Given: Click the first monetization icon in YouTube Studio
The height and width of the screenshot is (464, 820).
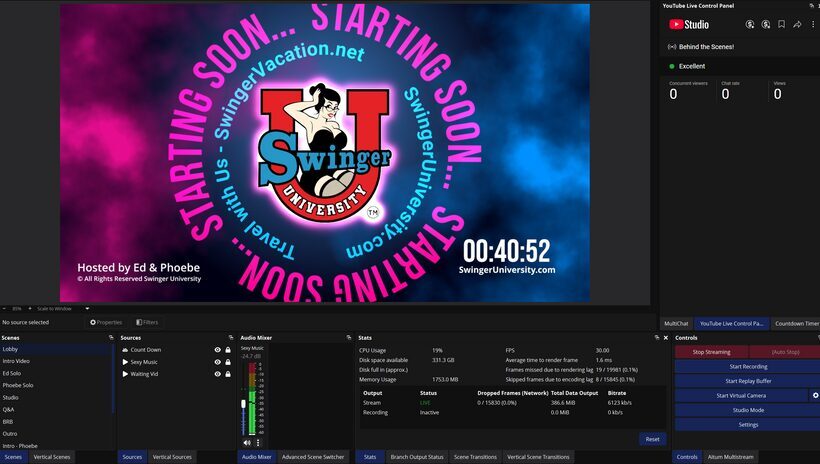Looking at the screenshot, I should click(x=749, y=25).
